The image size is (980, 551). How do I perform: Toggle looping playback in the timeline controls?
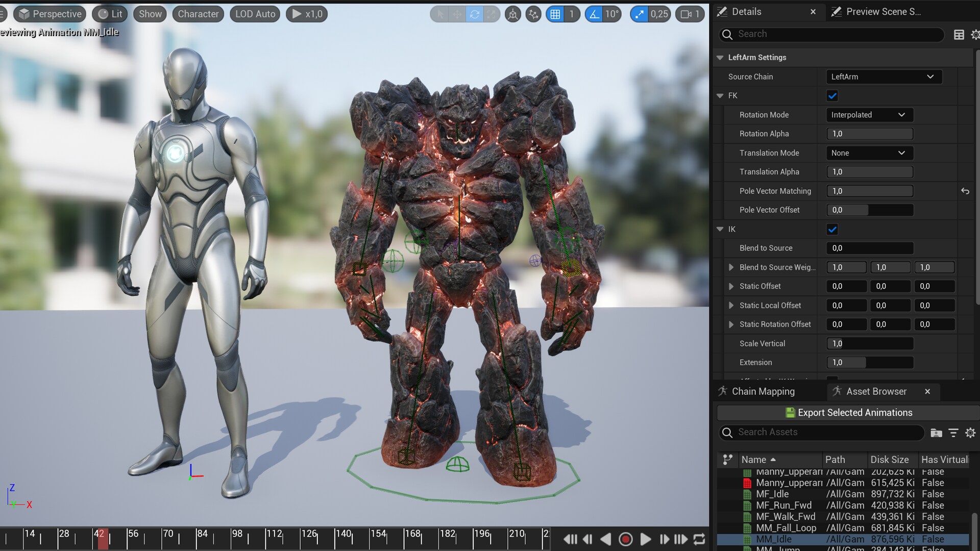pyautogui.click(x=699, y=539)
